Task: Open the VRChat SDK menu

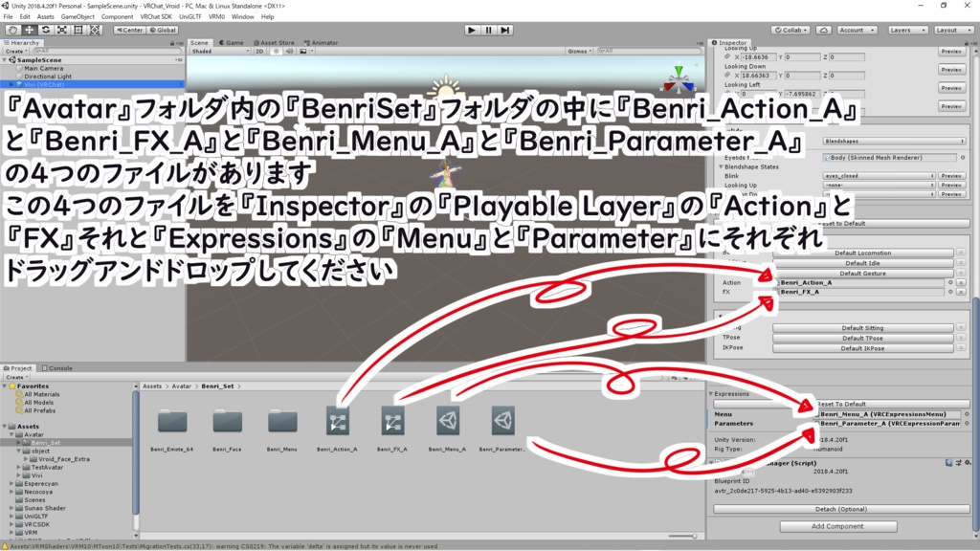Action: coord(159,16)
